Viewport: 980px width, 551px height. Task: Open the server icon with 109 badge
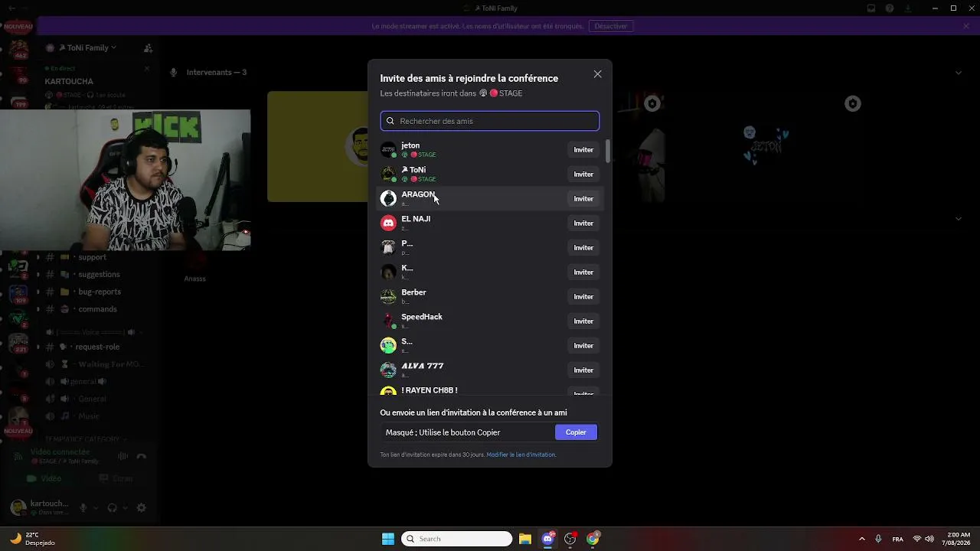pos(18,292)
